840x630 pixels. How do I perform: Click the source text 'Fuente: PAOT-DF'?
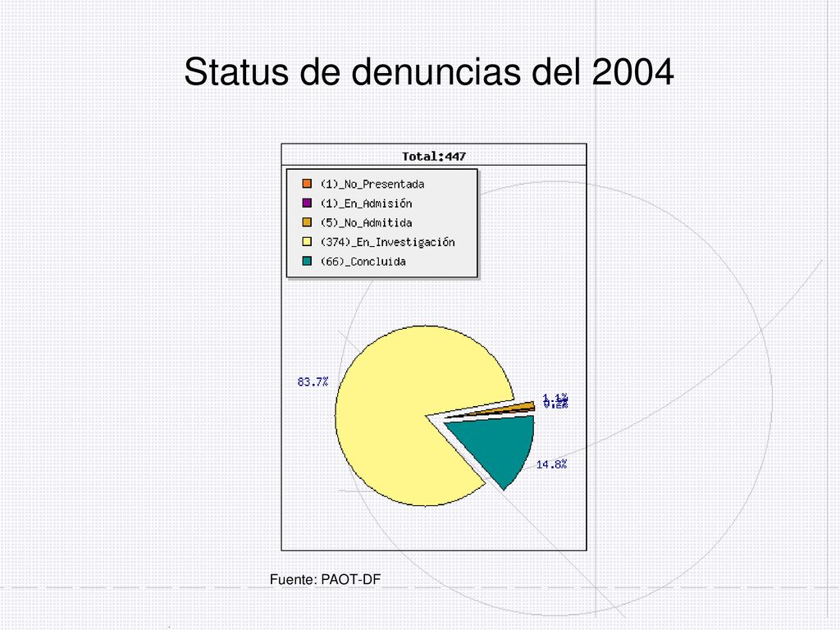click(x=325, y=580)
